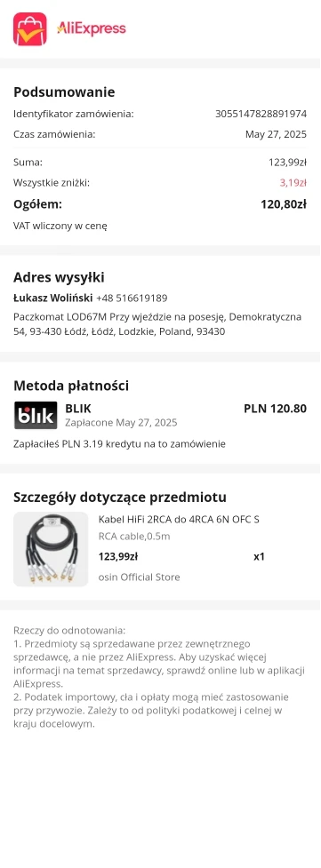Click the AliExpress wordmark text
Image resolution: width=321 pixels, height=868 pixels.
tap(92, 28)
